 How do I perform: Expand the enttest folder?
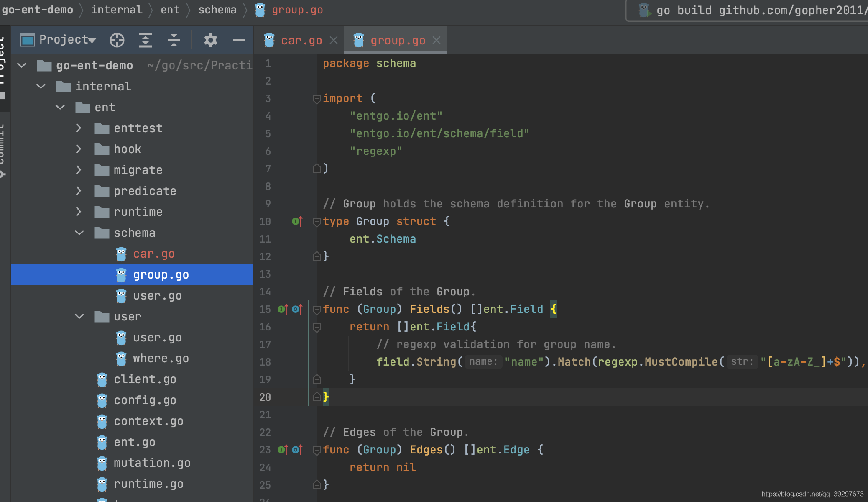79,128
